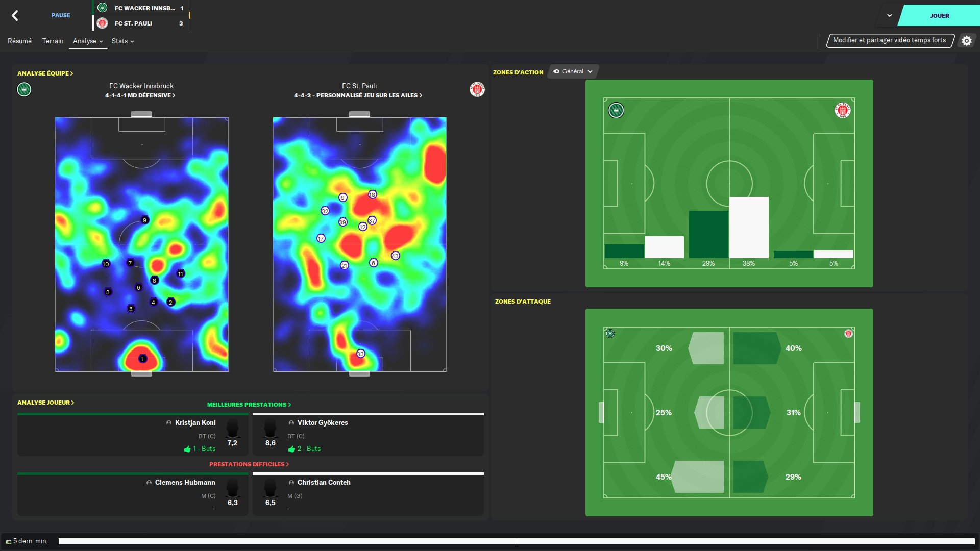Toggle the eye Général view selector
Viewport: 980px width, 551px height.
tap(573, 72)
